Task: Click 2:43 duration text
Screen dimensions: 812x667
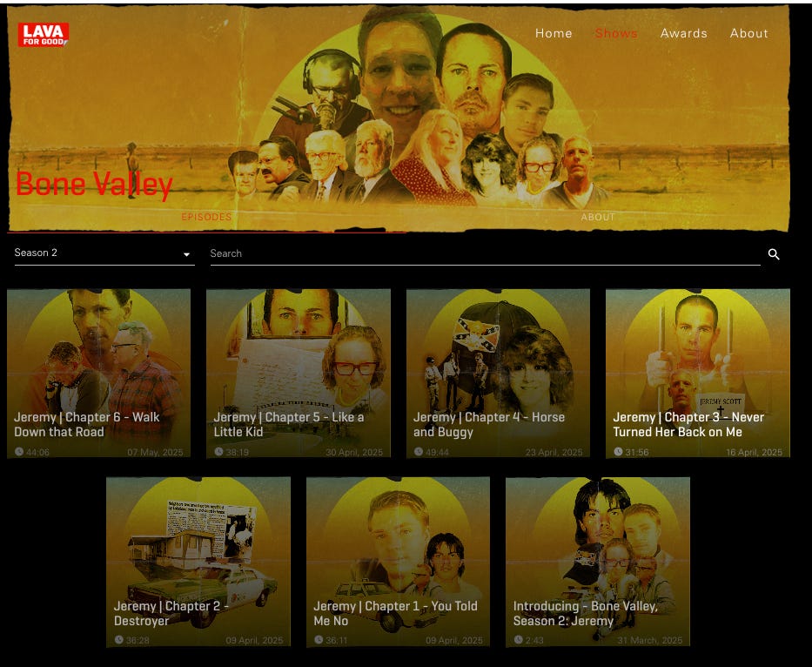Action: click(534, 641)
